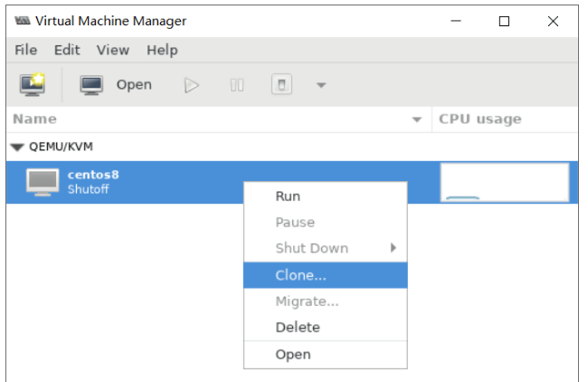
Task: Click the Shut Down power toolbar icon
Action: click(281, 85)
